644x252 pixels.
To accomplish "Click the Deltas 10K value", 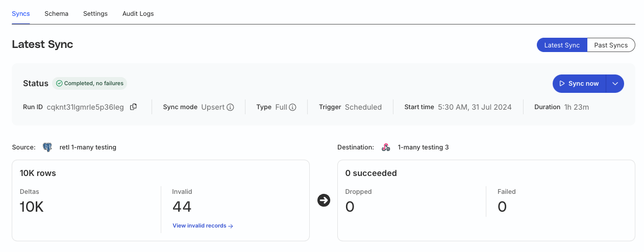I will (x=32, y=207).
